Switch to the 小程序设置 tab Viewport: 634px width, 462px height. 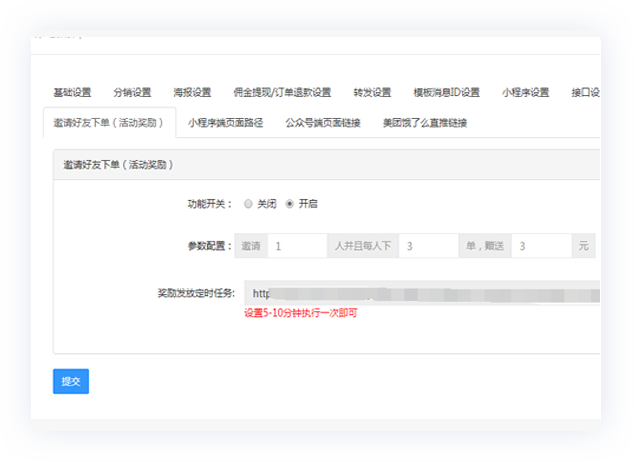(526, 93)
